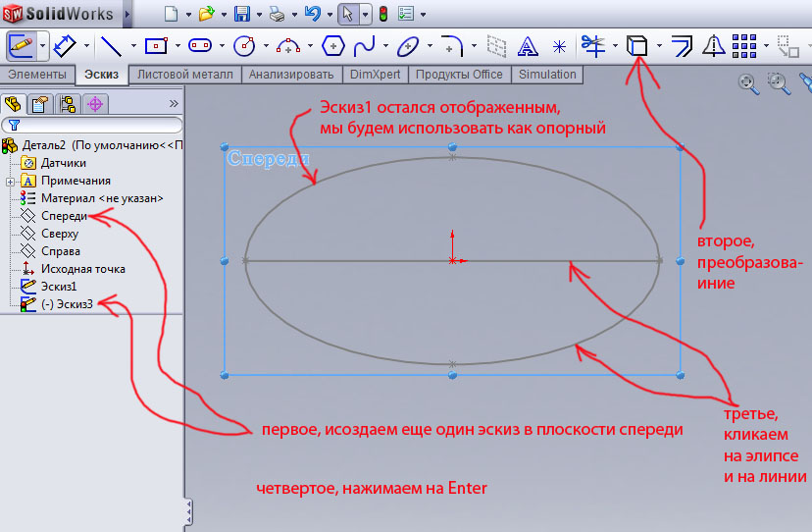Expand the Примечания tree node
This screenshot has width=812, height=532.
pos(10,181)
